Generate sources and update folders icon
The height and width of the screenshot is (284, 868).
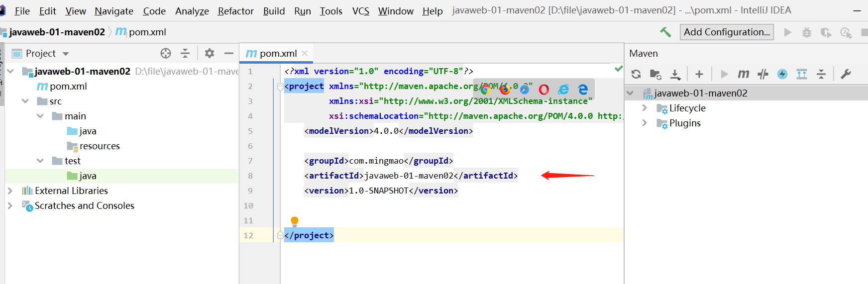[x=655, y=74]
